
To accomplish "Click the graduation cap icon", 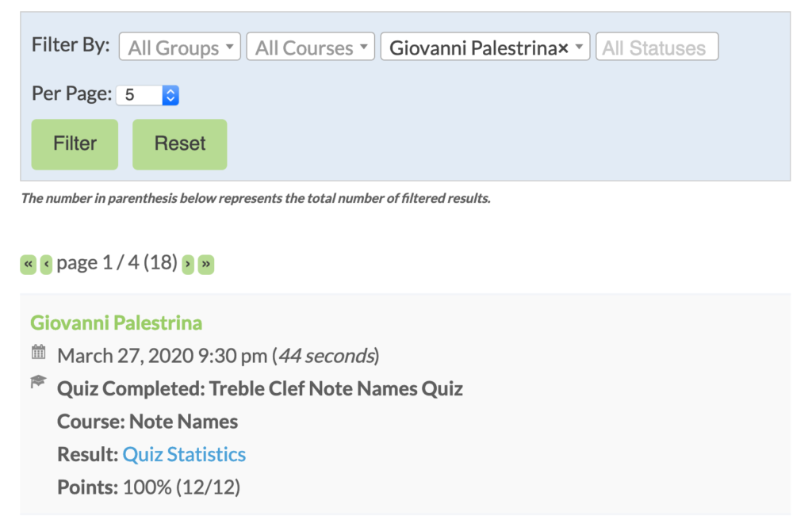I will 38,382.
